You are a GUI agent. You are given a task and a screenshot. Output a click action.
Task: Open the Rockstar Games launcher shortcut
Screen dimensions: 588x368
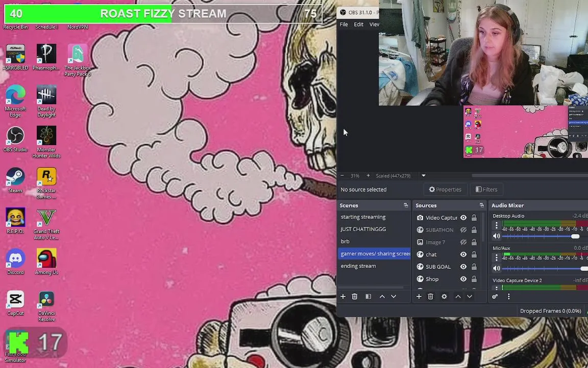pos(46,183)
